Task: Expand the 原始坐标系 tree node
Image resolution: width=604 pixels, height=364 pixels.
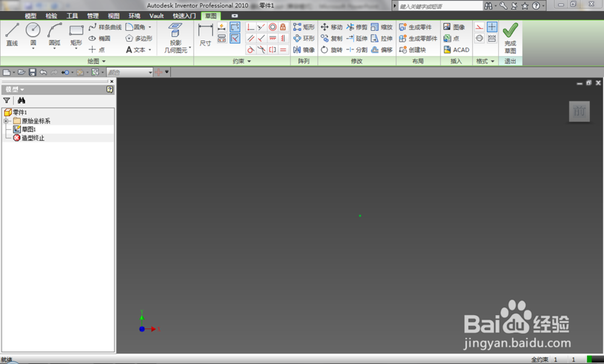Action: pos(6,121)
